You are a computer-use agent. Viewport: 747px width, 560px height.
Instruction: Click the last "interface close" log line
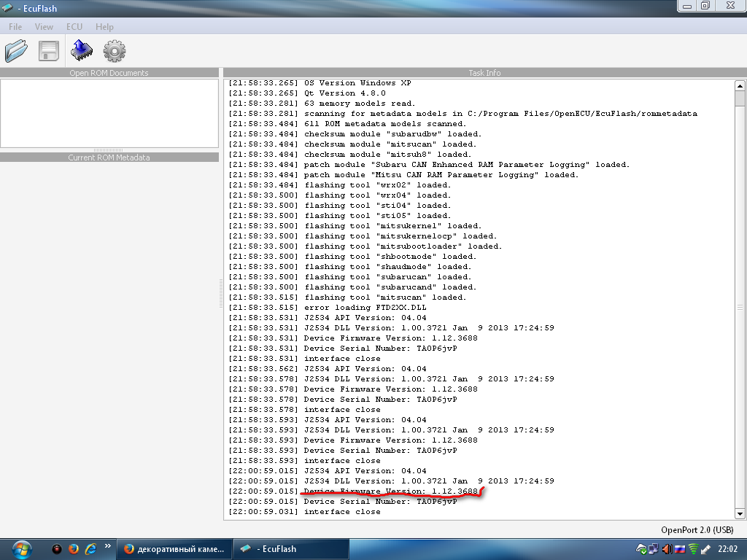click(x=304, y=512)
